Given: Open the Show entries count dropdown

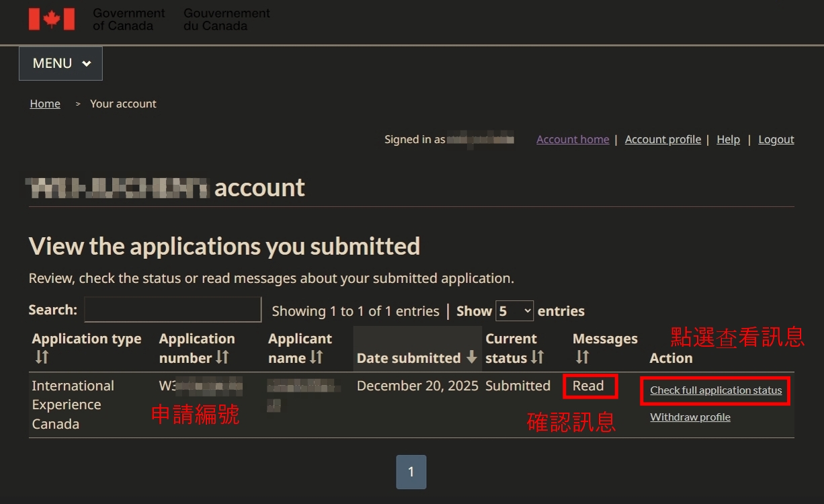Looking at the screenshot, I should tap(514, 310).
